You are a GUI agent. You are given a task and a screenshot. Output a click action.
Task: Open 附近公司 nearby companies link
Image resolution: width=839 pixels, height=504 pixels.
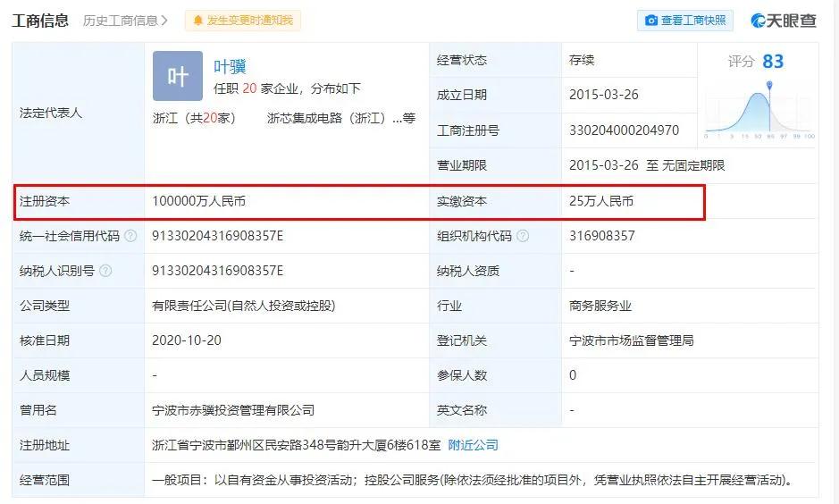click(473, 445)
